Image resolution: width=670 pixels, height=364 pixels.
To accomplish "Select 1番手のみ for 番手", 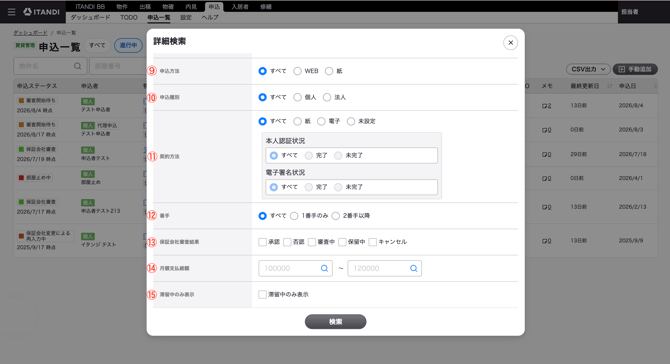I will [x=294, y=216].
